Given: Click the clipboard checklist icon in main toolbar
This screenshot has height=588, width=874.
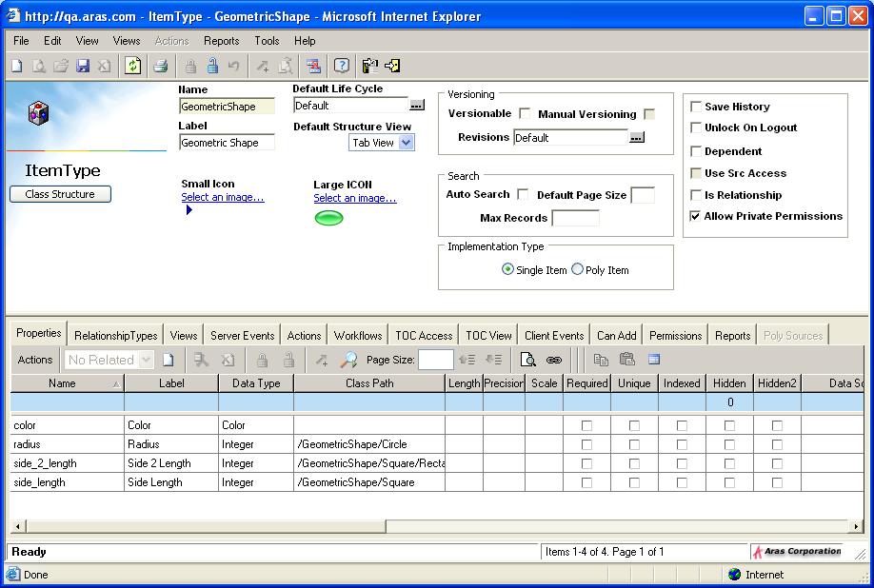Looking at the screenshot, I should click(x=369, y=67).
